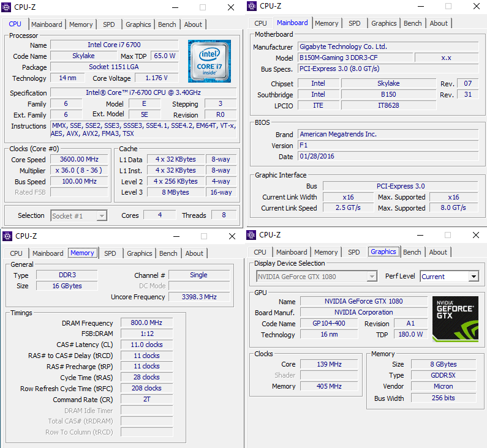Click the 256 bits bus width value
The width and height of the screenshot is (487, 448).
pos(444,398)
